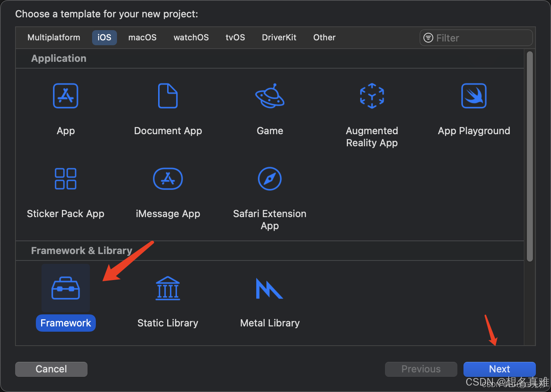This screenshot has width=551, height=392.
Task: Click the Next button
Action: coord(499,369)
